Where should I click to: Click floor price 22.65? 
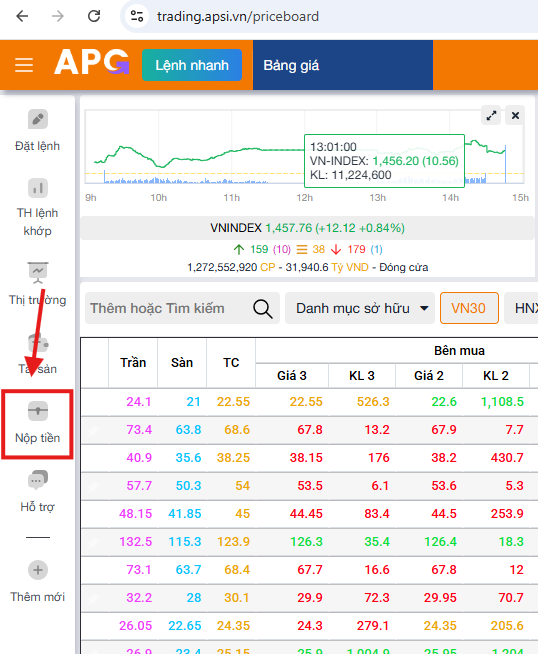pos(185,625)
